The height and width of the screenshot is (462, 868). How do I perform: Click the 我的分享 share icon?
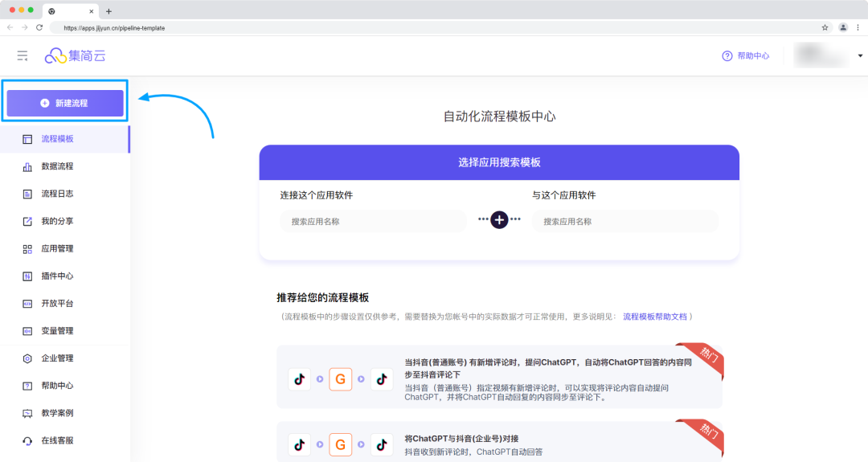click(x=27, y=221)
